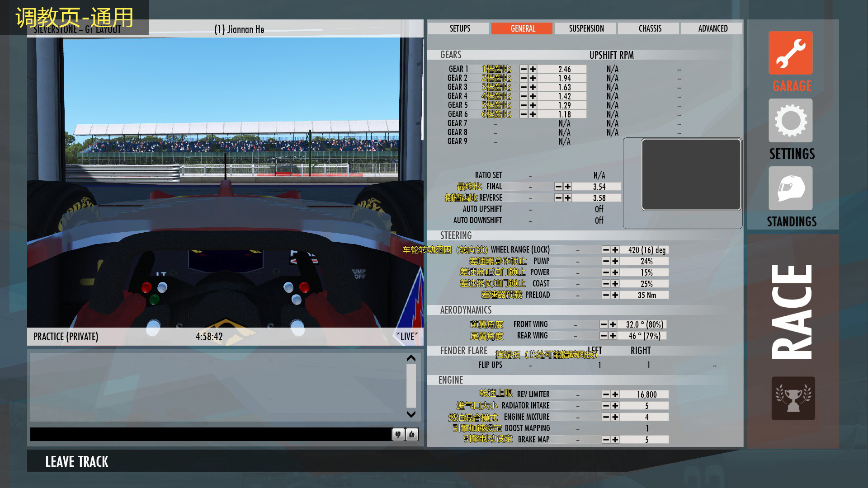Increase the FINAL ratio
Viewport: 868px width, 488px height.
[x=568, y=187]
